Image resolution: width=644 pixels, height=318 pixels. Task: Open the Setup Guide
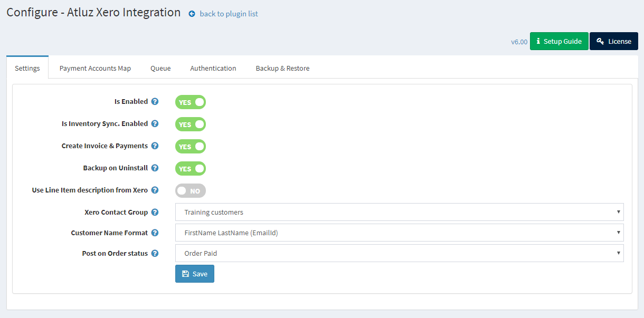559,41
